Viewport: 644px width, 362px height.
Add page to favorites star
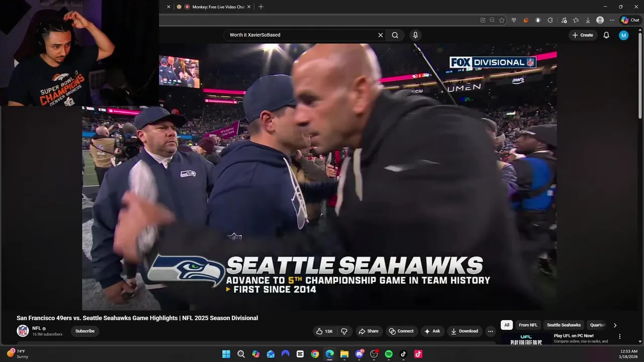[x=502, y=20]
